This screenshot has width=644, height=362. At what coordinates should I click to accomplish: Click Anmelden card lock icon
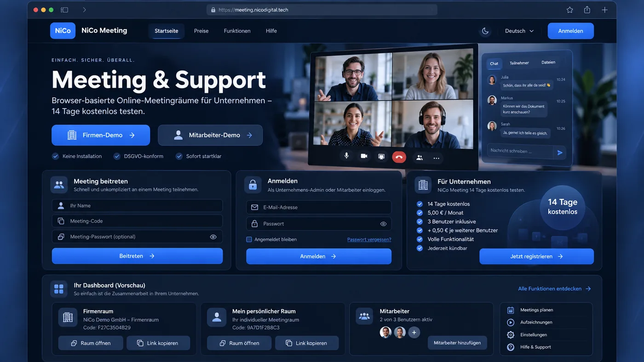[x=253, y=185]
